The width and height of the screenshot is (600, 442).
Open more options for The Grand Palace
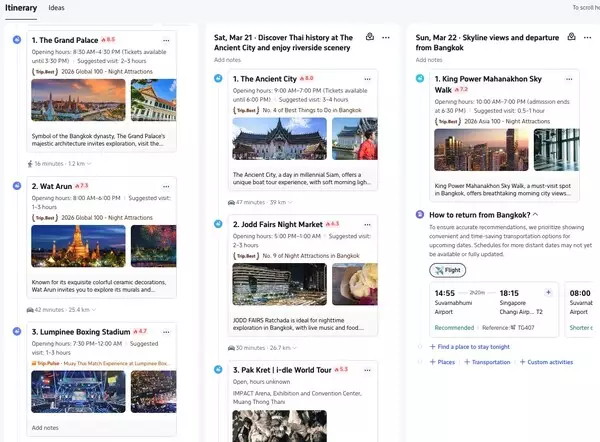point(166,39)
